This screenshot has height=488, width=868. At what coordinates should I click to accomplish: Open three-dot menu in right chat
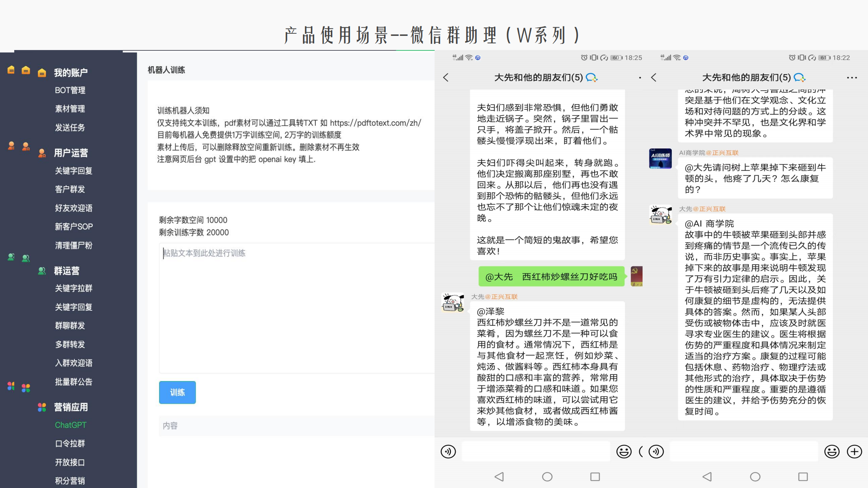click(852, 78)
